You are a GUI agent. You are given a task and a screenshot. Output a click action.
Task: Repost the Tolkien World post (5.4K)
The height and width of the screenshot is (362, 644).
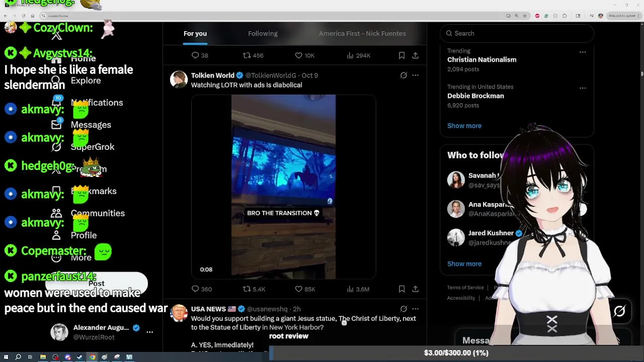click(254, 289)
